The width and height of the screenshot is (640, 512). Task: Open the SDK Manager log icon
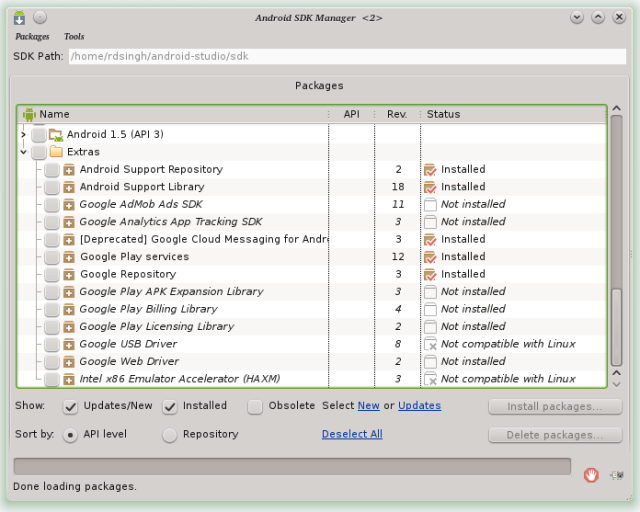617,475
